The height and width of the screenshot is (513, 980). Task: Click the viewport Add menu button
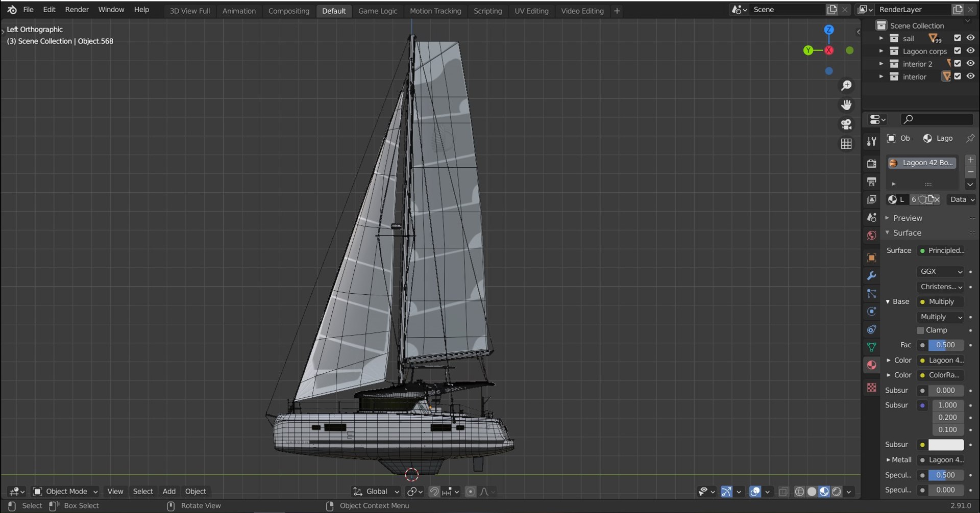(x=169, y=492)
